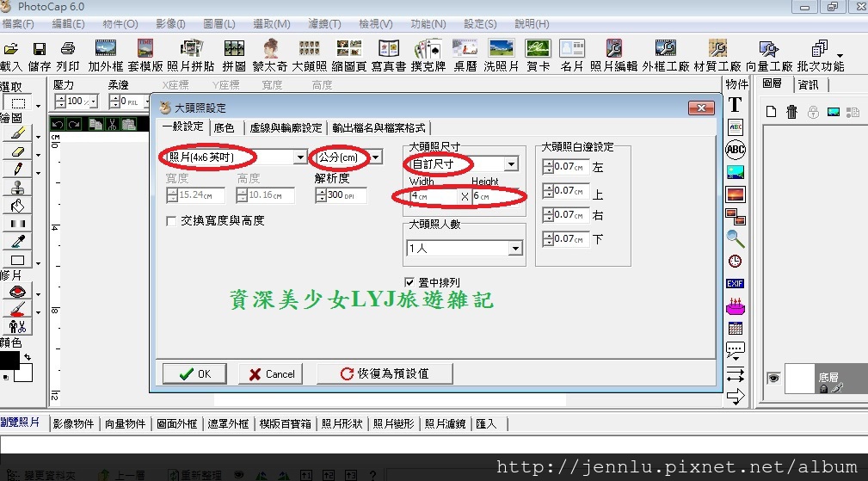The image size is (868, 481).
Task: Switch to the 輸出檔名與檔案格式 tab
Action: pyautogui.click(x=379, y=128)
